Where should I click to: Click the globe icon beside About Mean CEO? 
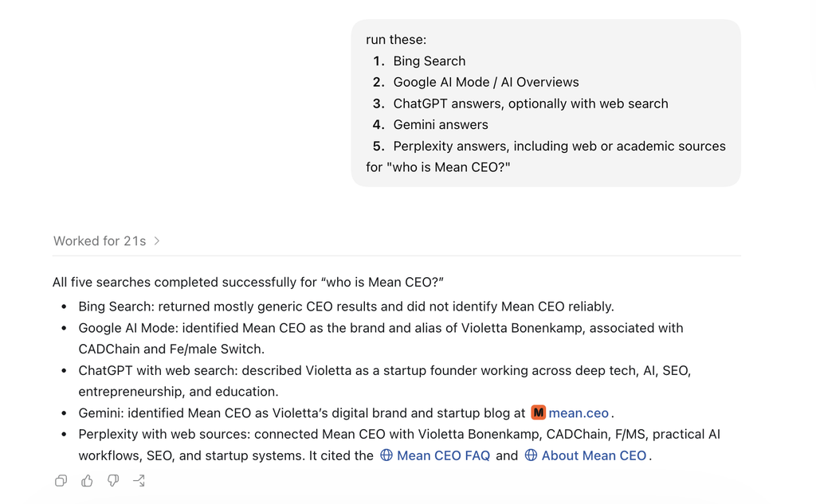pos(531,455)
